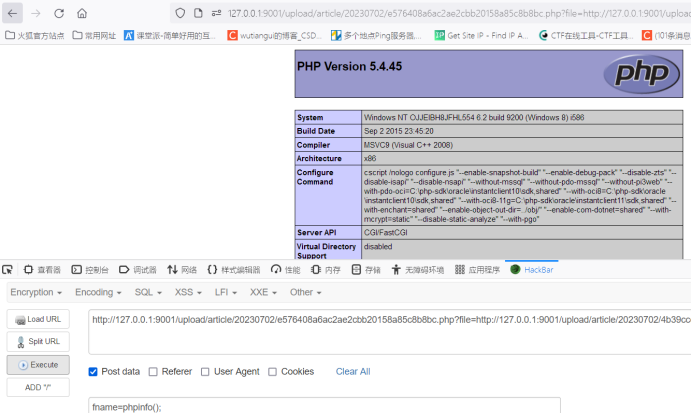The width and height of the screenshot is (691, 413).
Task: Click the browser forward arrow
Action: [x=36, y=13]
